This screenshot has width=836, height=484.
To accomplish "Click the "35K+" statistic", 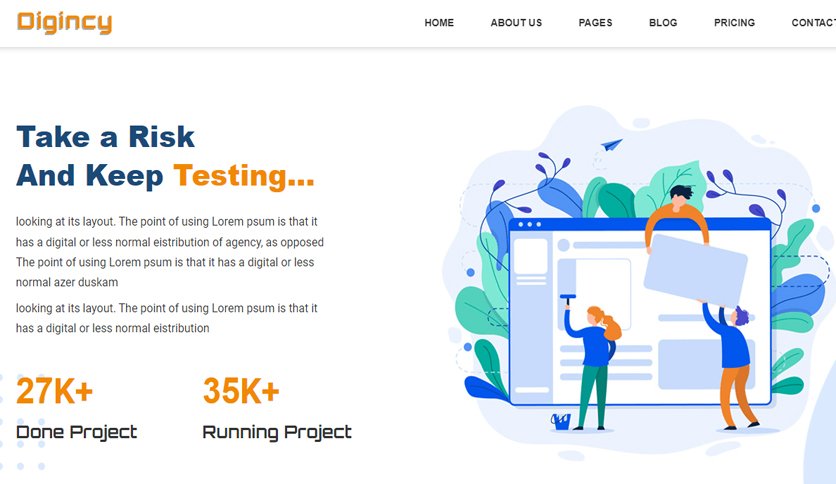I will tap(241, 391).
